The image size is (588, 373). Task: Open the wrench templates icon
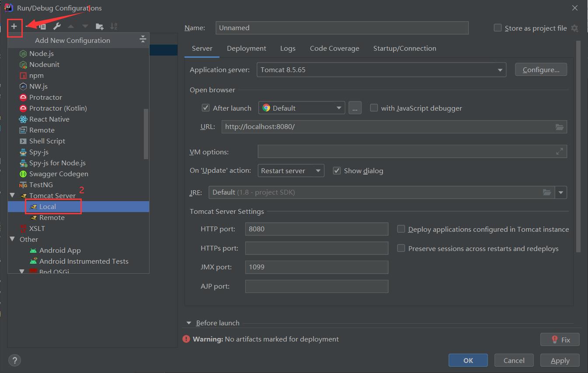[57, 27]
